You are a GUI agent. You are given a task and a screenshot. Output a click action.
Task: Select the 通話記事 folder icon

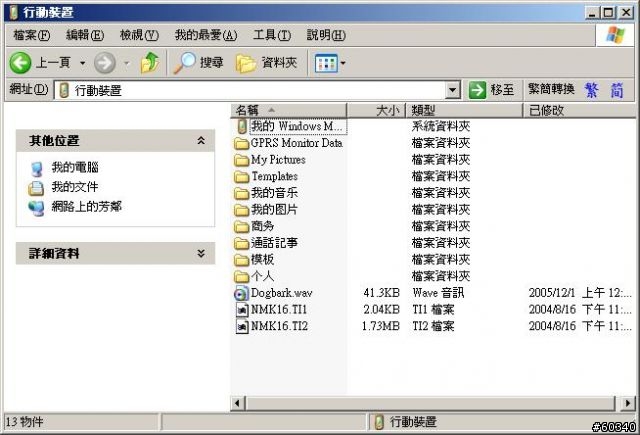[x=242, y=243]
